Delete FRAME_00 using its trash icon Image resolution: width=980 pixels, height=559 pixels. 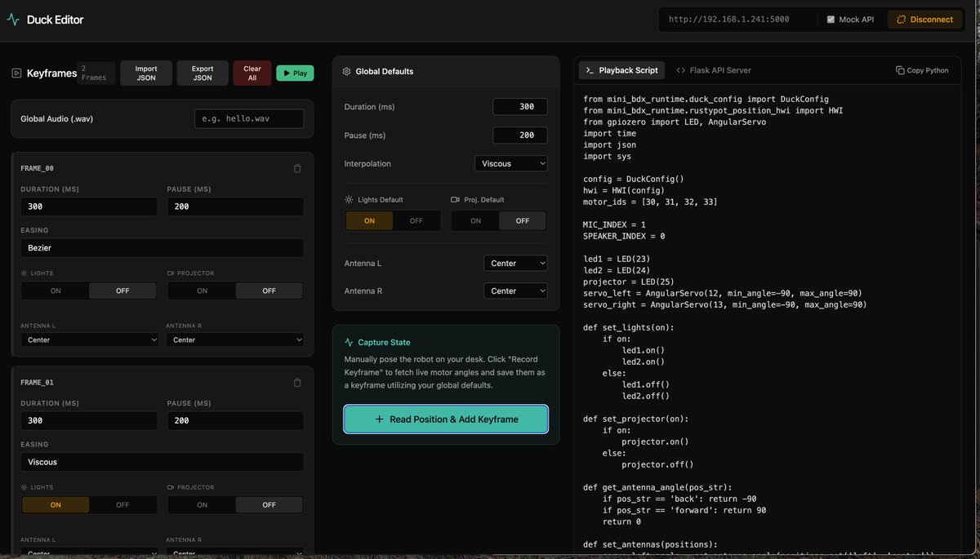[x=297, y=168]
